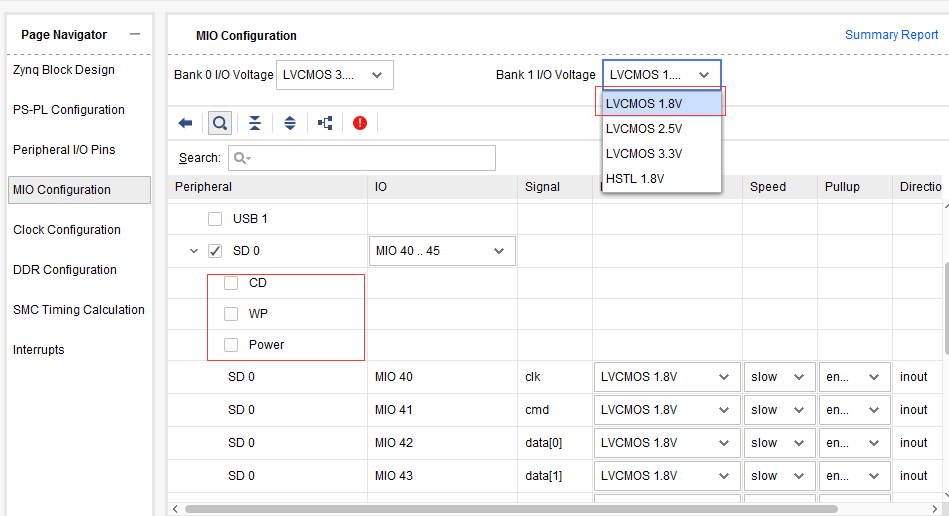
Task: Toggle the search magnifier toolbar icon
Action: coord(220,123)
